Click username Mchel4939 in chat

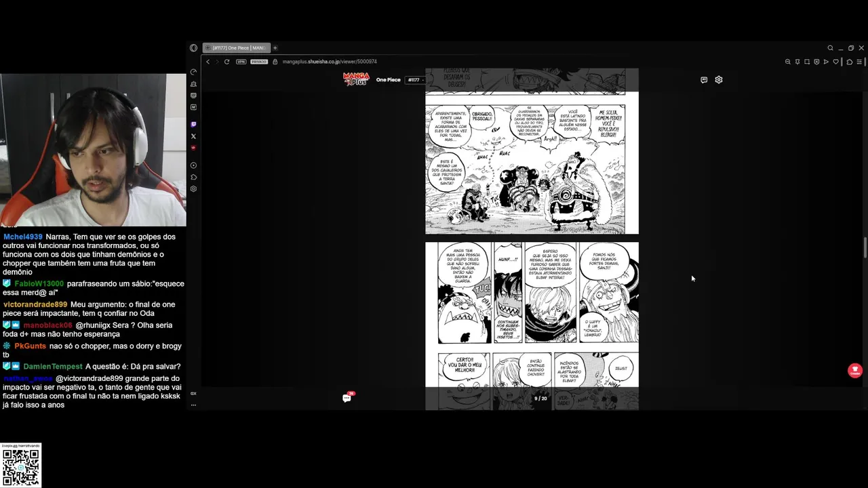22,237
